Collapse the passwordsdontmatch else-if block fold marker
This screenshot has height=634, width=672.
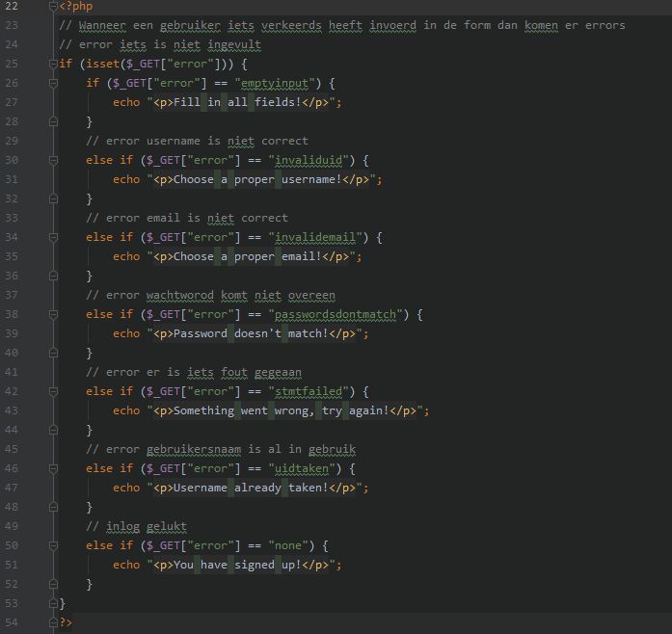pos(53,314)
